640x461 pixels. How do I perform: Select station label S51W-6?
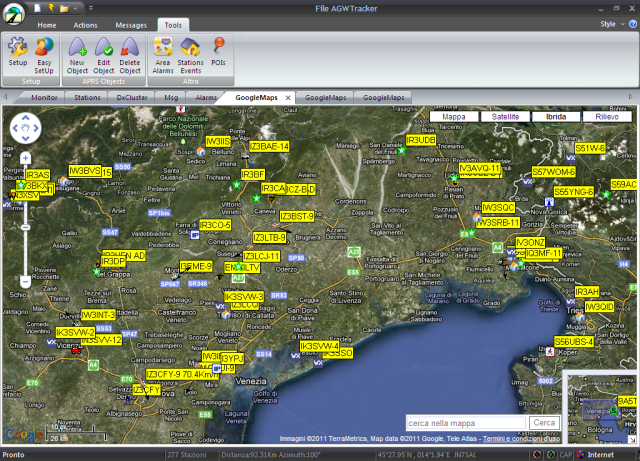[x=590, y=148]
